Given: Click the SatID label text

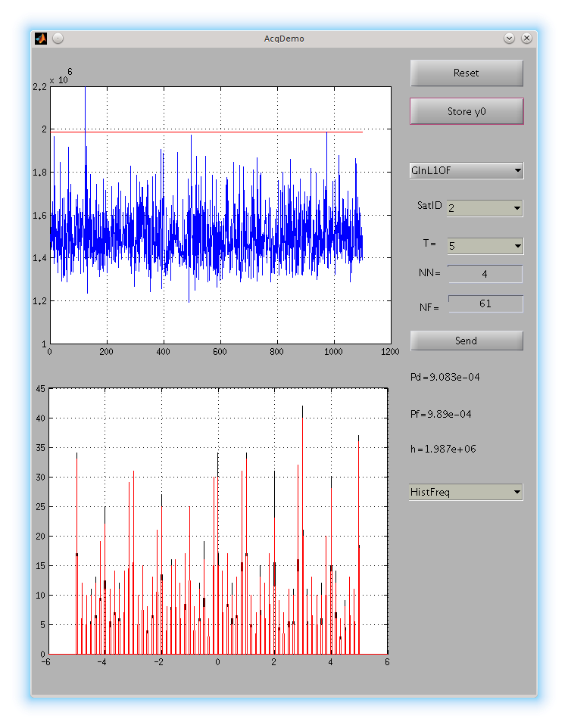Looking at the screenshot, I should tap(429, 206).
